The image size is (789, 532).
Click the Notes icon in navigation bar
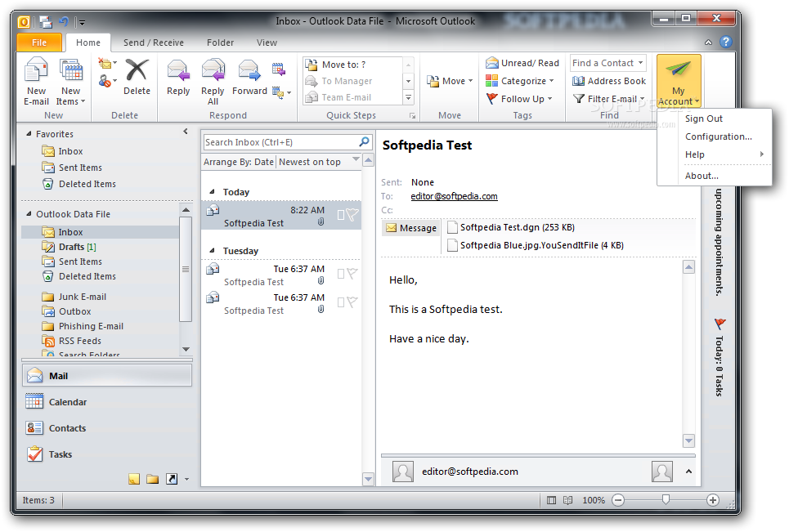134,479
